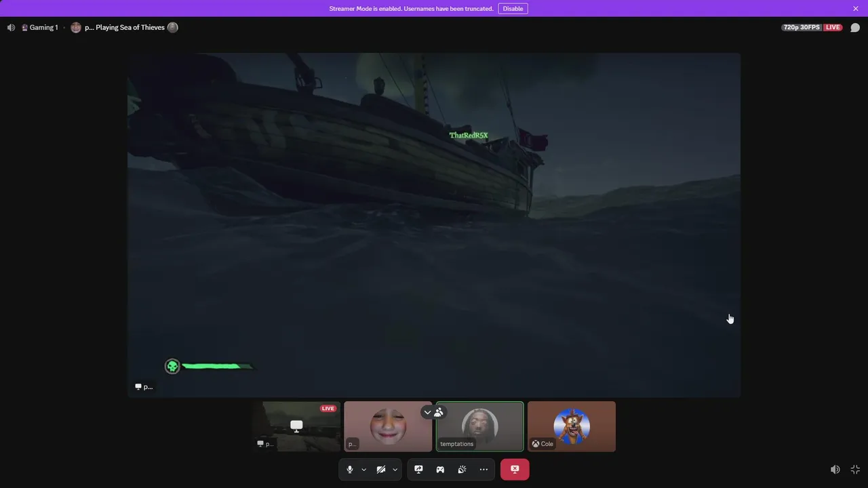Exit full screen mode
Screen dimensions: 868x488
click(x=855, y=469)
